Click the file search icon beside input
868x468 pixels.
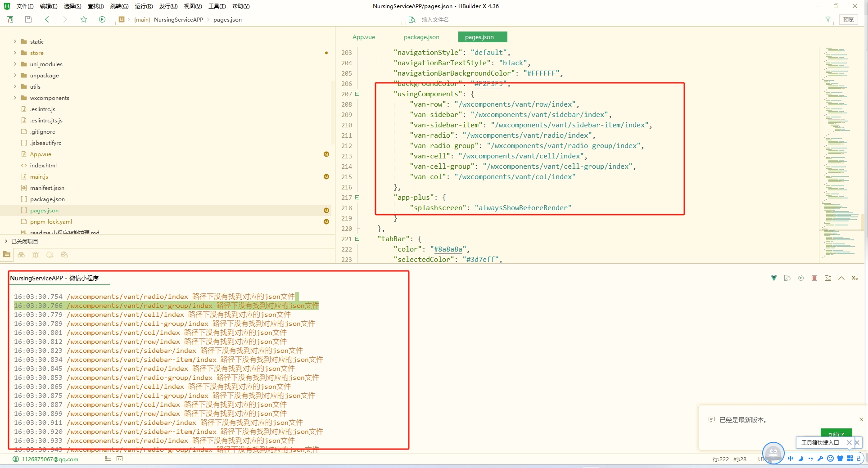coord(411,19)
